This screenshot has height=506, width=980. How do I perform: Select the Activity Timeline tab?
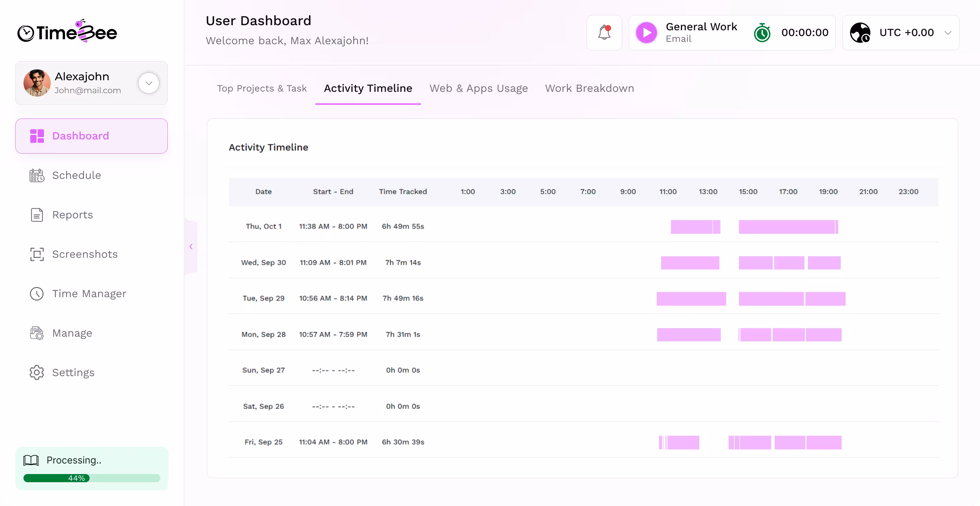point(368,88)
